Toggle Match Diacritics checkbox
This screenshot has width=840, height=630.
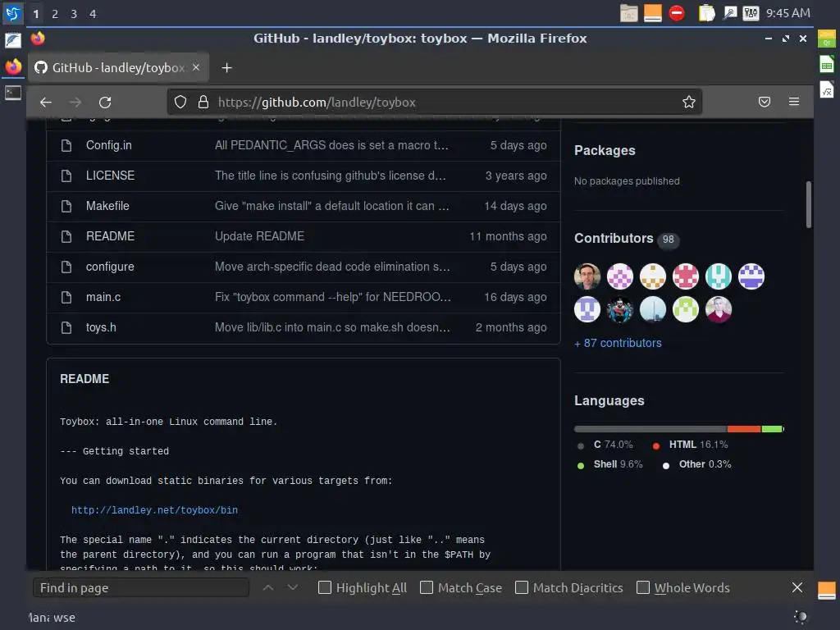[521, 587]
